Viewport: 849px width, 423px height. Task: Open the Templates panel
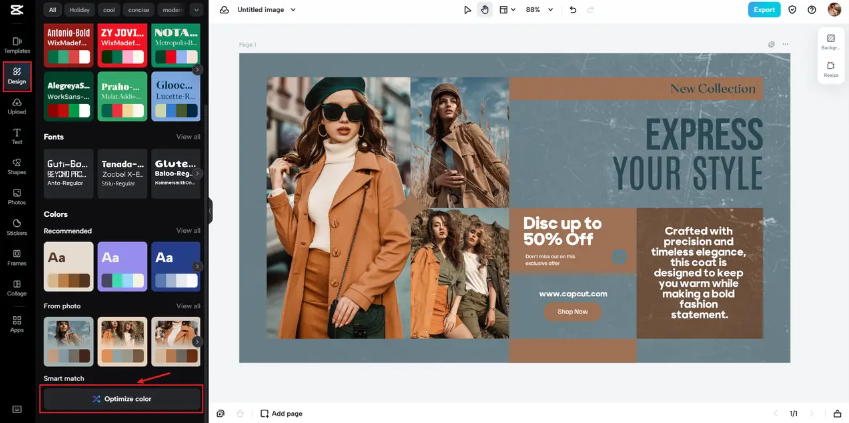(17, 45)
